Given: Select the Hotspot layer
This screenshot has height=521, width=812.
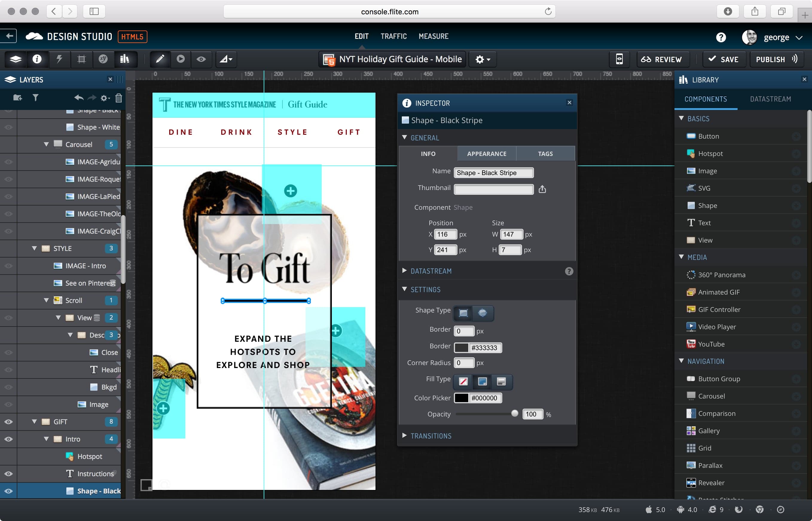Looking at the screenshot, I should (x=69, y=456).
